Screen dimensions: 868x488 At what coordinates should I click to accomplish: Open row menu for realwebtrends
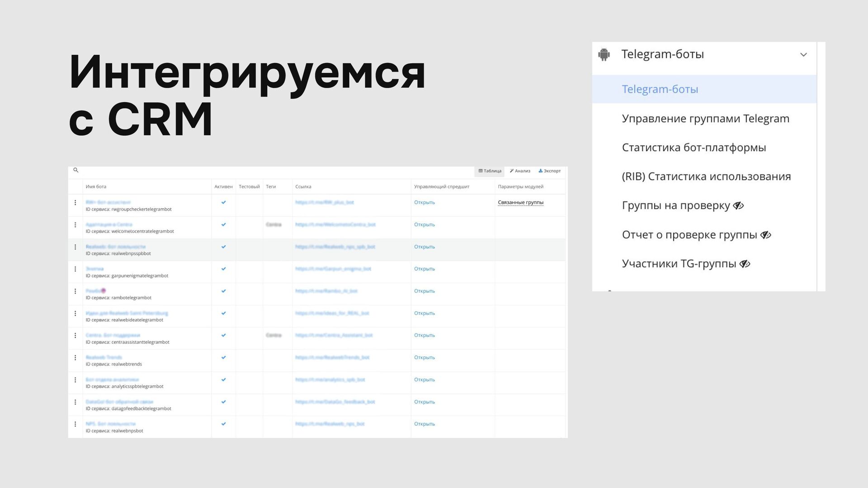pyautogui.click(x=75, y=358)
